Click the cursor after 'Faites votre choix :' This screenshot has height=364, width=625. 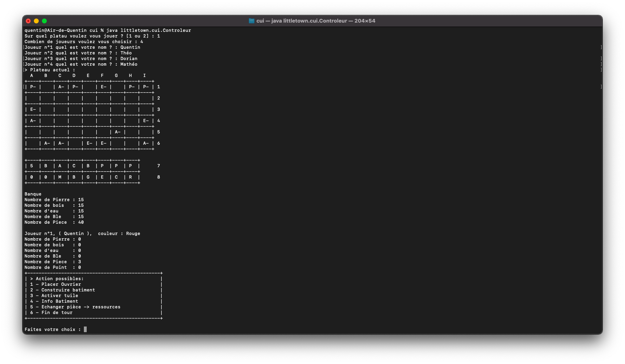pos(85,329)
